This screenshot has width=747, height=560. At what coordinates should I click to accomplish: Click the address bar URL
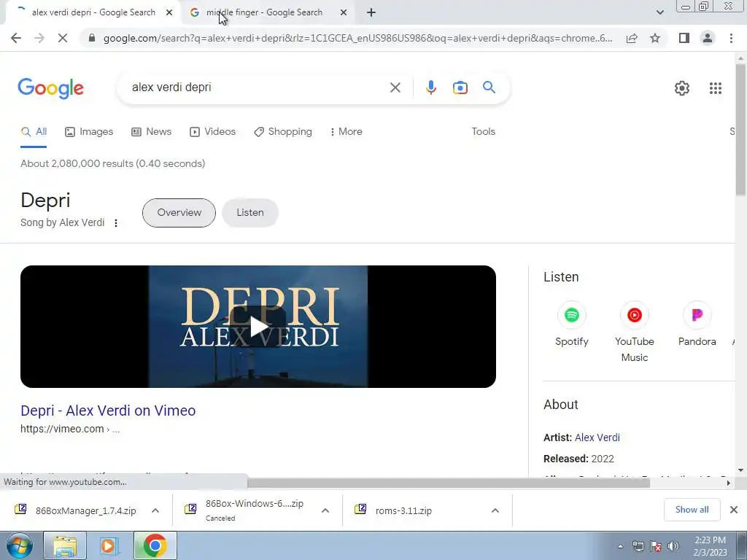click(358, 38)
